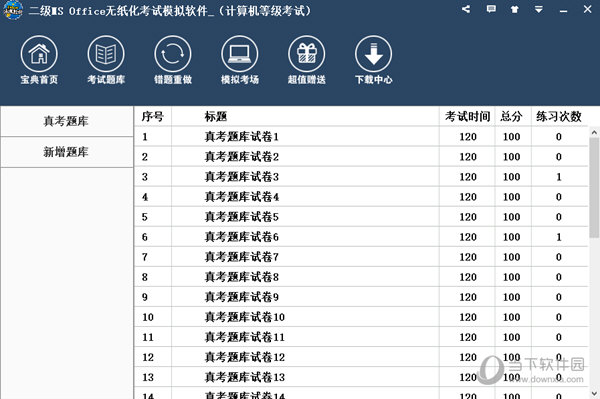This screenshot has height=399, width=600.
Task: Open the 超值赠送 gift icon
Action: coord(307,54)
